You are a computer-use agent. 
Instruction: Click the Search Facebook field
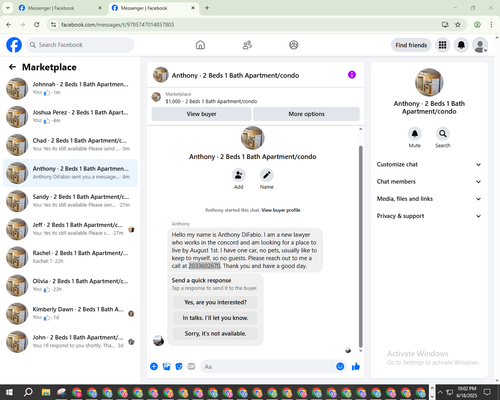click(x=80, y=45)
